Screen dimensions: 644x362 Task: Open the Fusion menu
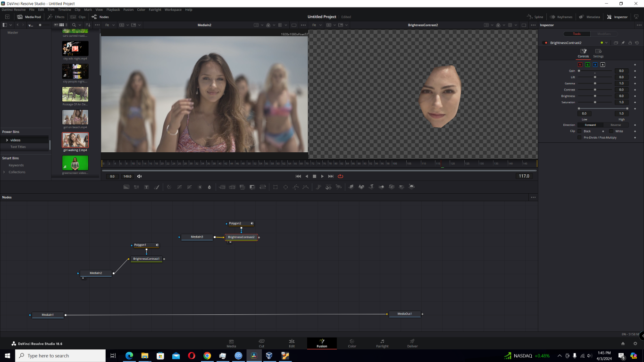pos(128,9)
